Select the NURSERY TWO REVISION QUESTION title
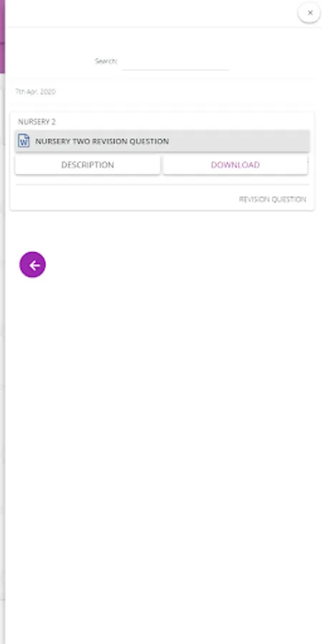Viewport: 322px width, 644px height. coord(102,141)
